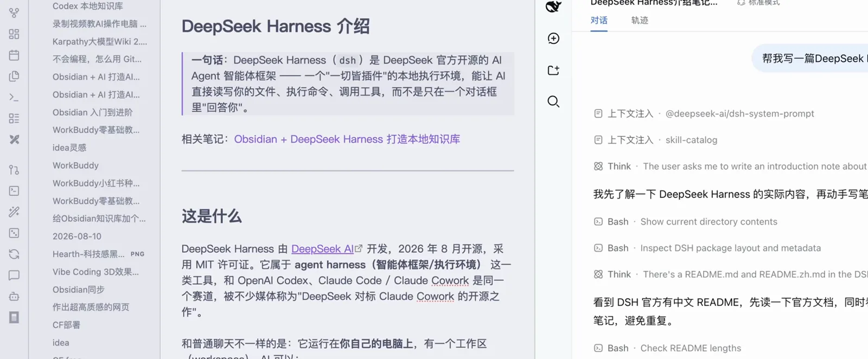
Task: Click the crossed pencil-ruler tools icon
Action: [x=14, y=139]
